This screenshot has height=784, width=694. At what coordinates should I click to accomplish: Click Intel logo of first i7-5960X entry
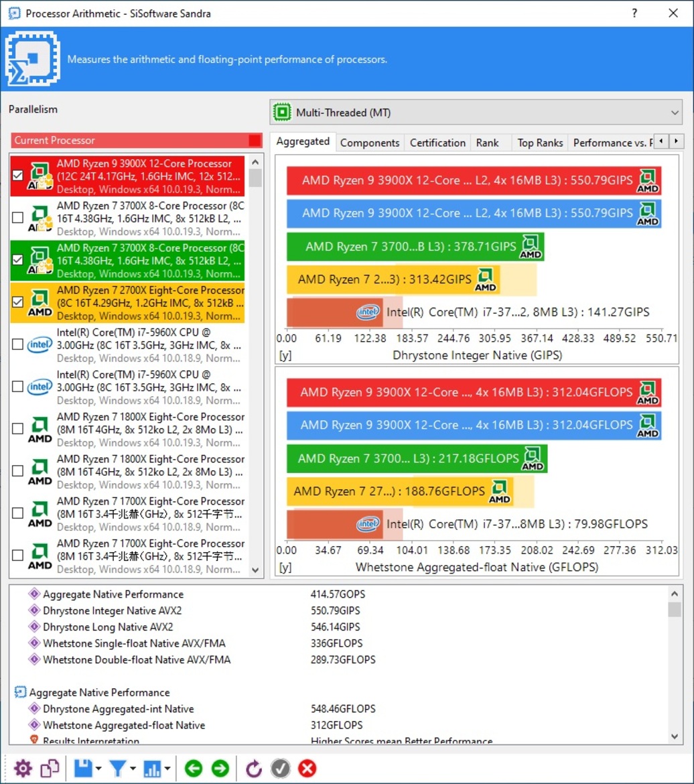tap(40, 345)
